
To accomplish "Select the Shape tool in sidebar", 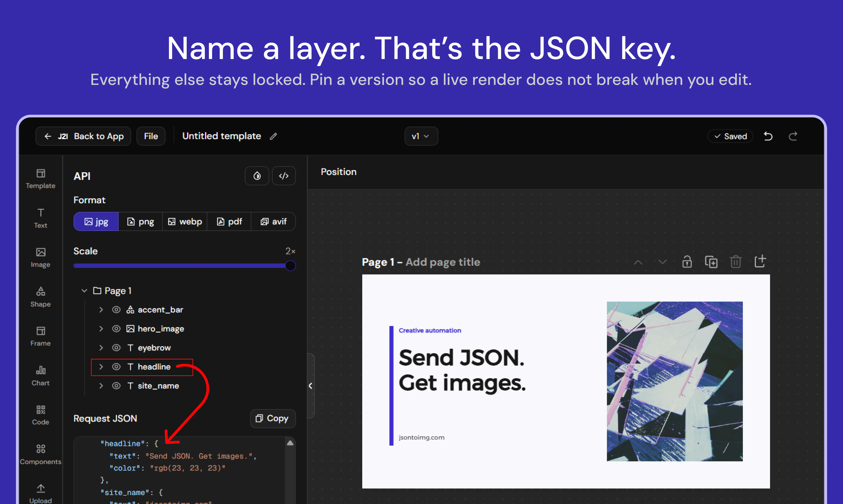I will 40,297.
